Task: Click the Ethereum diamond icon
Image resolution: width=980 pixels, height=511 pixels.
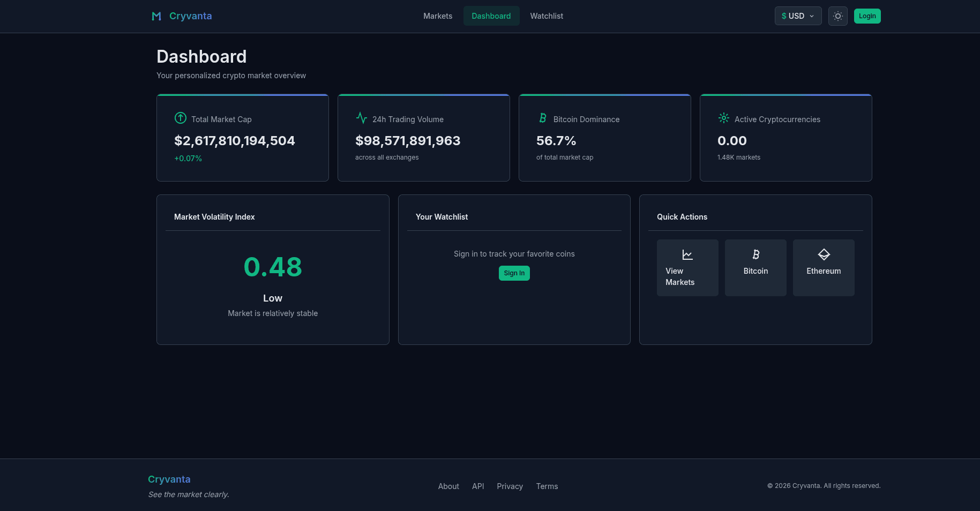Action: (x=824, y=255)
